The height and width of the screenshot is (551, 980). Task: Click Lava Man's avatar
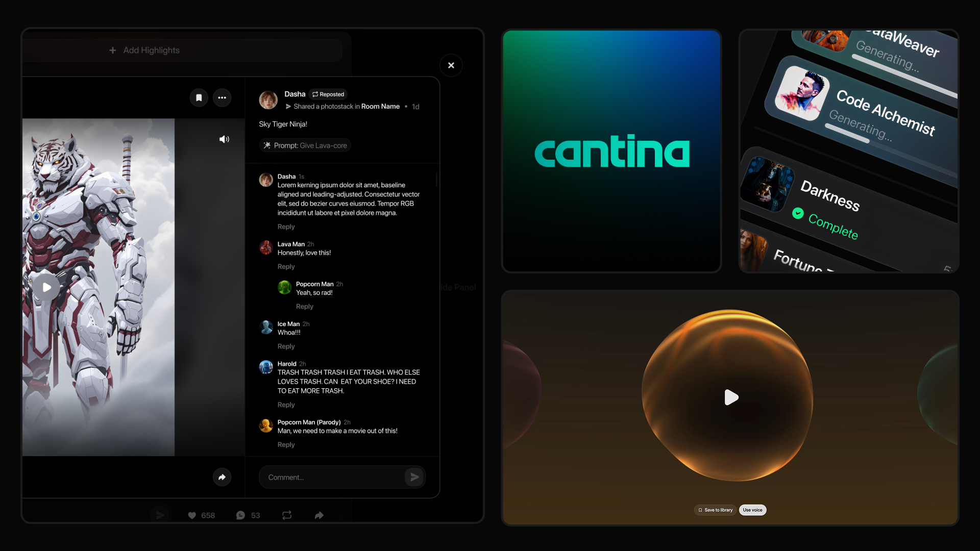pyautogui.click(x=266, y=247)
